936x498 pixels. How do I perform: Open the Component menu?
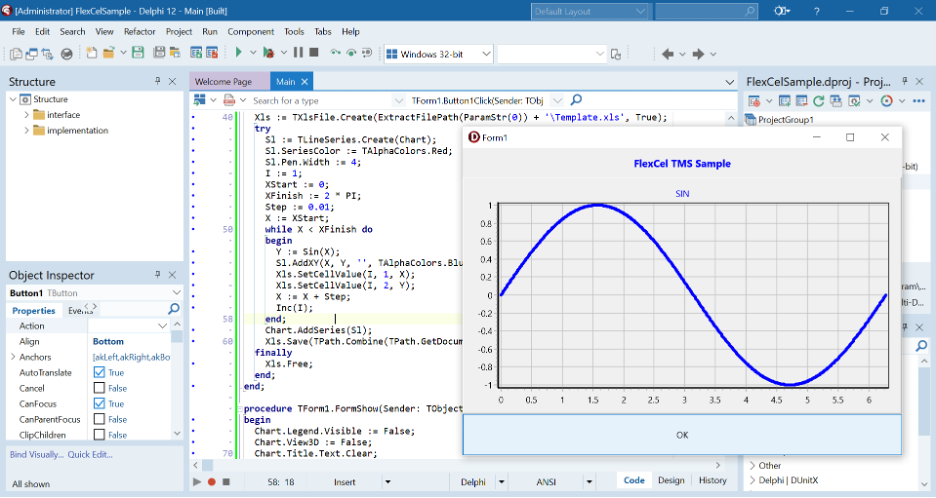(x=251, y=32)
